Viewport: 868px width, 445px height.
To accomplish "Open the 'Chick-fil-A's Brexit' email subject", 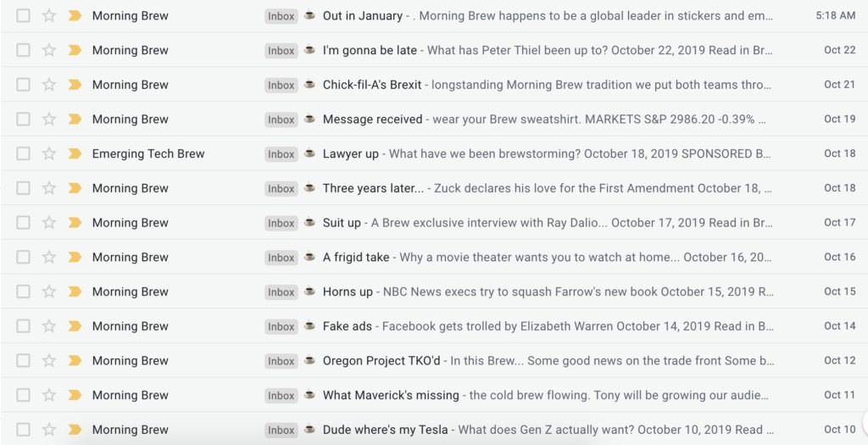I will (372, 85).
